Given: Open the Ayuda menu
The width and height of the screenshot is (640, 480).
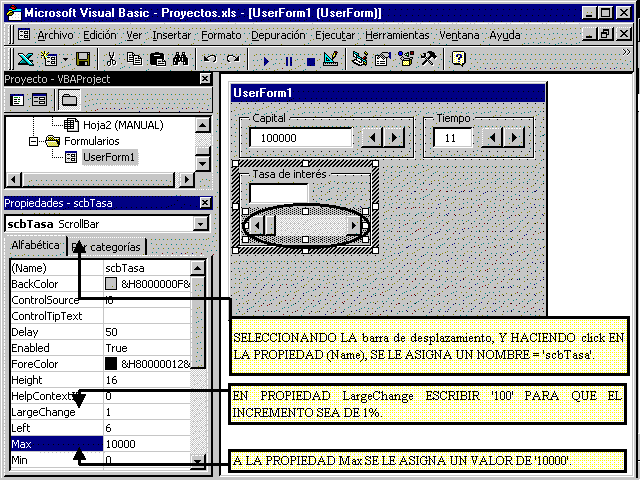Looking at the screenshot, I should 505,36.
